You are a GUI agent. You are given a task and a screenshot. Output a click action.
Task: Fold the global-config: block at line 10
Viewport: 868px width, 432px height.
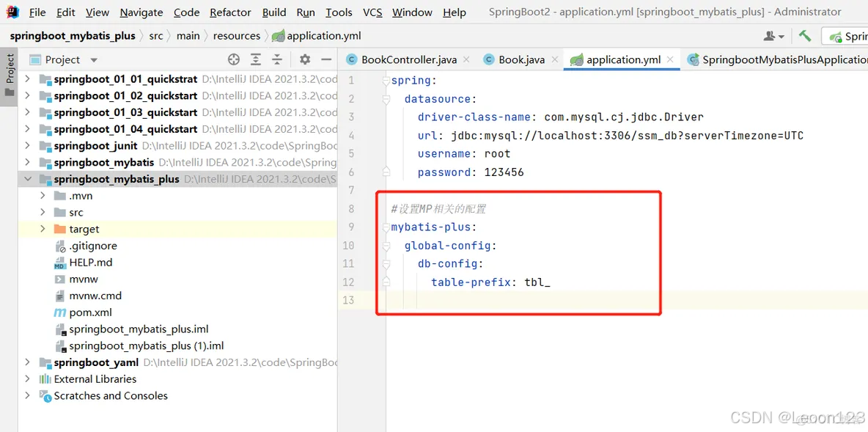(x=386, y=246)
